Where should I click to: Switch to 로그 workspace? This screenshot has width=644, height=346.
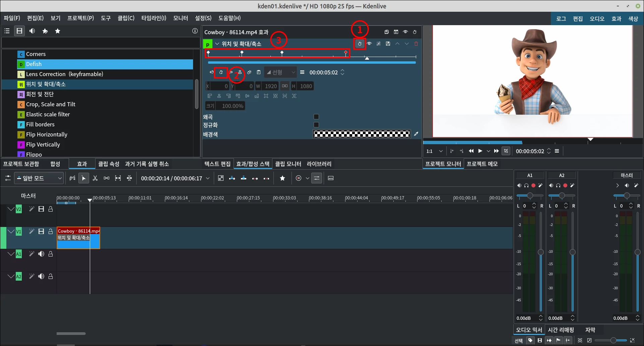coord(561,19)
